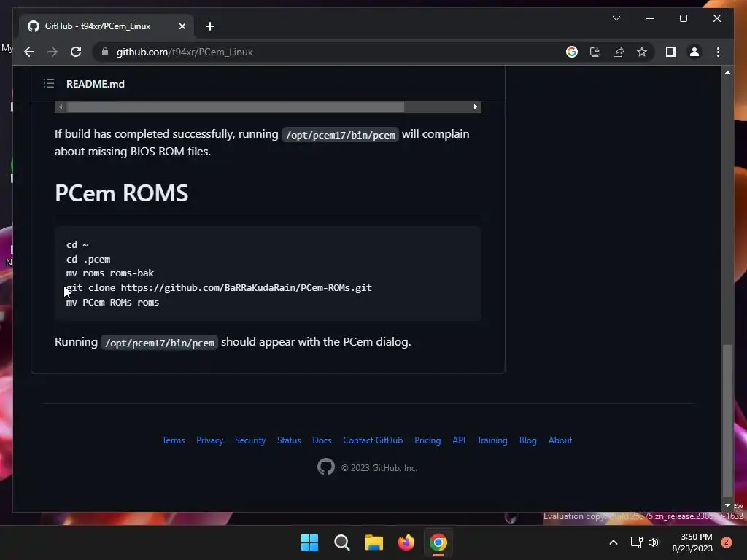Close the PCem_Linux GitHub tab
This screenshot has height=560, width=747.
182,26
